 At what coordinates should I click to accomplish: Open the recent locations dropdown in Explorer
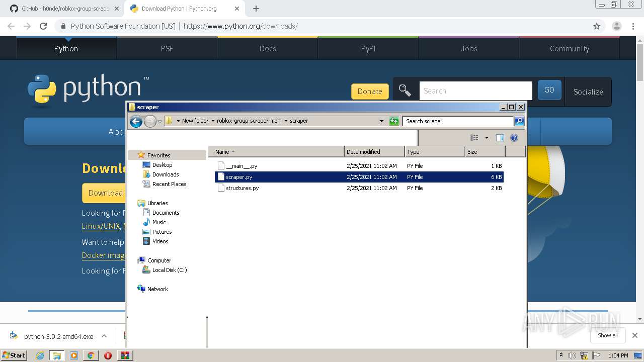pyautogui.click(x=159, y=121)
